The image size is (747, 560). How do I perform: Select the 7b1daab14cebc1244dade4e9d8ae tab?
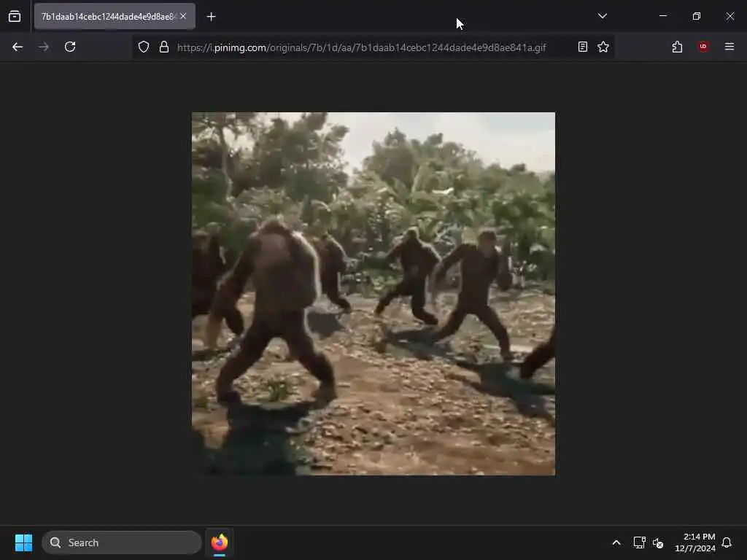pos(115,16)
